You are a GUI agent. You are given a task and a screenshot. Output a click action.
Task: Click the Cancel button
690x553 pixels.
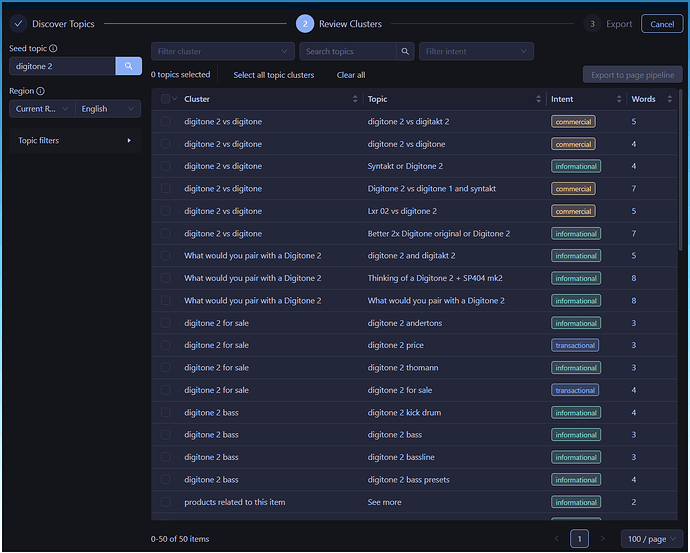point(662,24)
